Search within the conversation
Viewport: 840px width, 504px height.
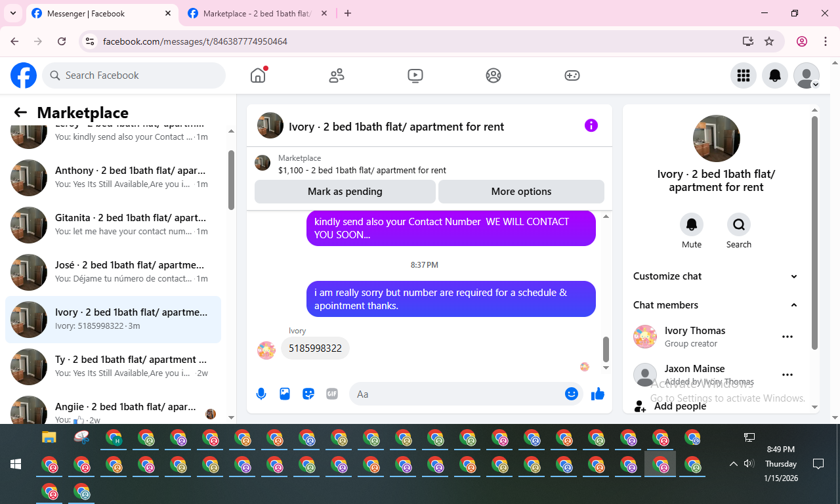[x=739, y=224]
